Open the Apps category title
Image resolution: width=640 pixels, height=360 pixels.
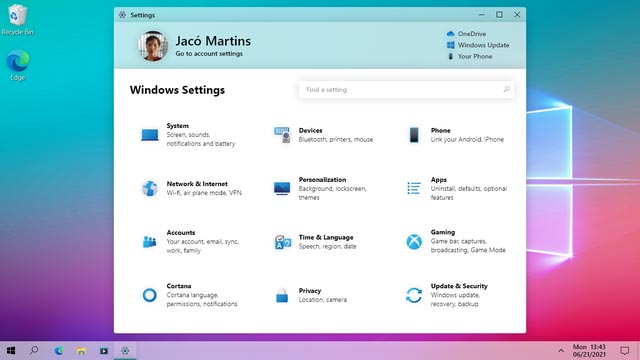pos(439,179)
